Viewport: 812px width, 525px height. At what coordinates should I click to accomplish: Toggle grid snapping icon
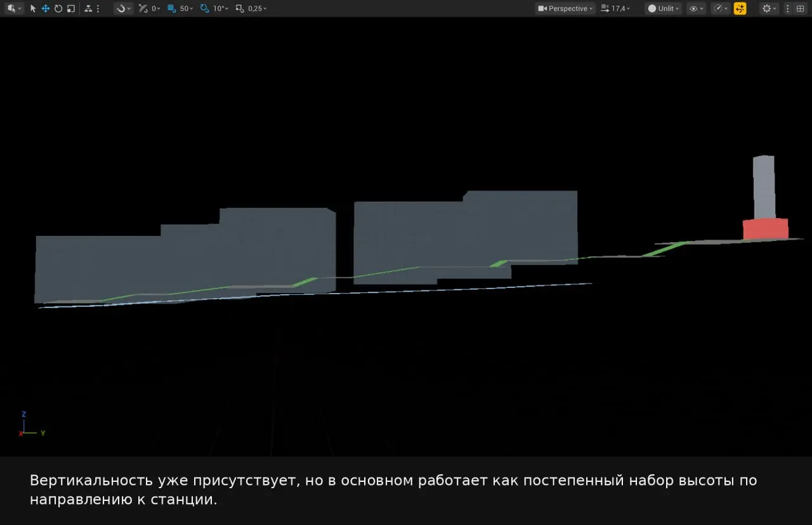point(171,8)
